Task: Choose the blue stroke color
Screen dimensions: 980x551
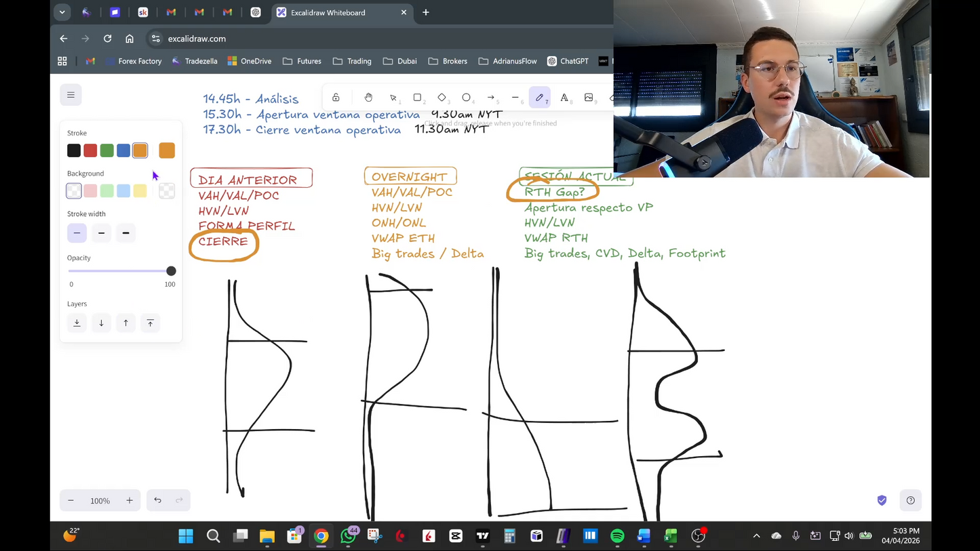Action: 123,150
